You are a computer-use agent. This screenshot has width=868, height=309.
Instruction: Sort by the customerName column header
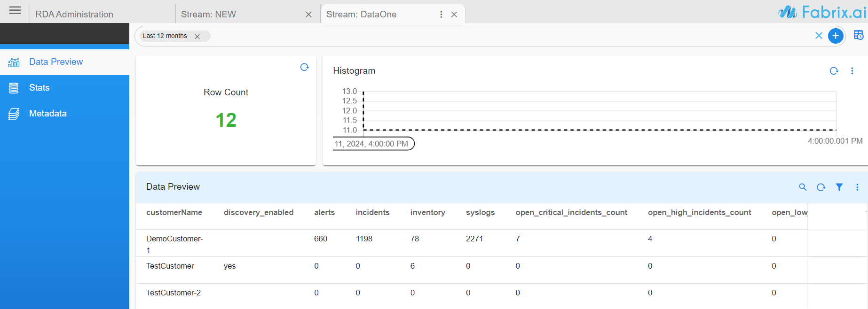click(174, 213)
